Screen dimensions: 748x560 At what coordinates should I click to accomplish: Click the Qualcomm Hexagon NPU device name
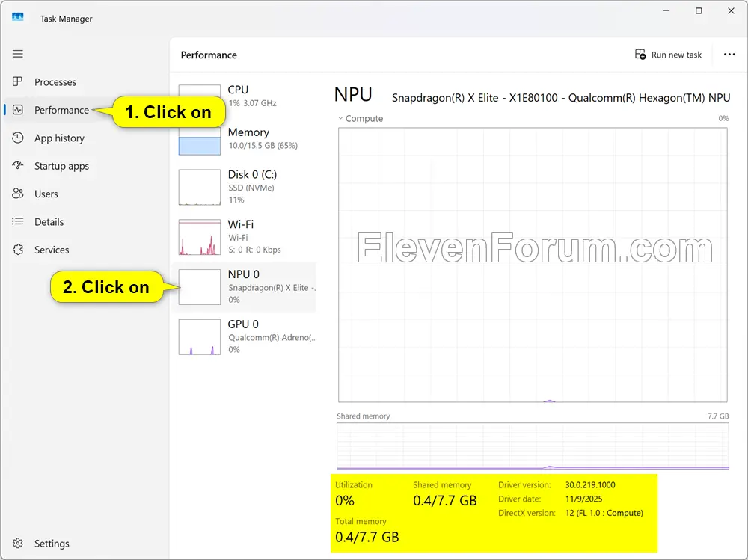(x=561, y=98)
